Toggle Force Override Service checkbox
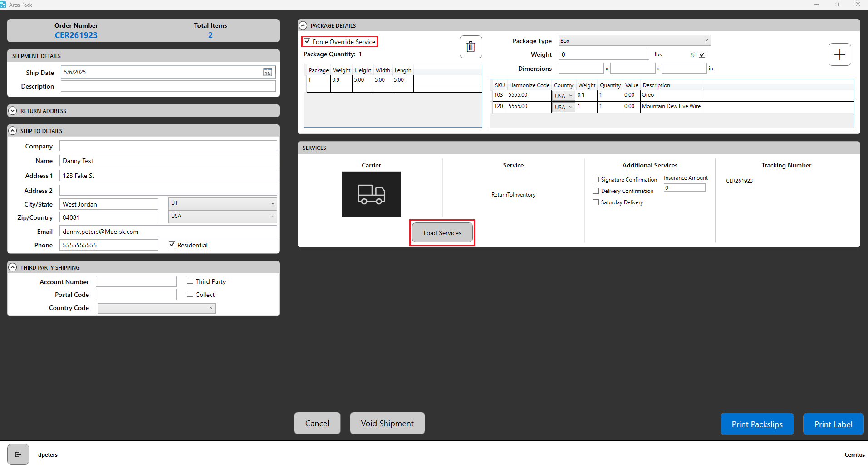The width and height of the screenshot is (868, 468). [x=307, y=41]
